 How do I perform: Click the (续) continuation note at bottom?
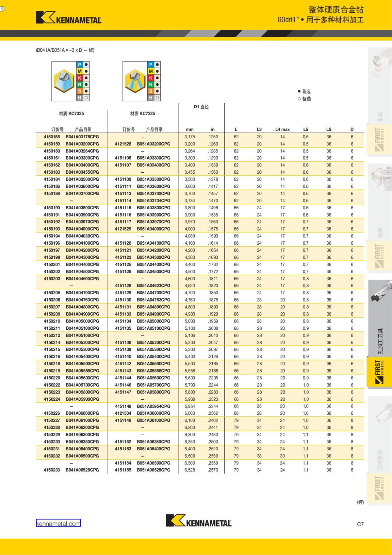360,502
